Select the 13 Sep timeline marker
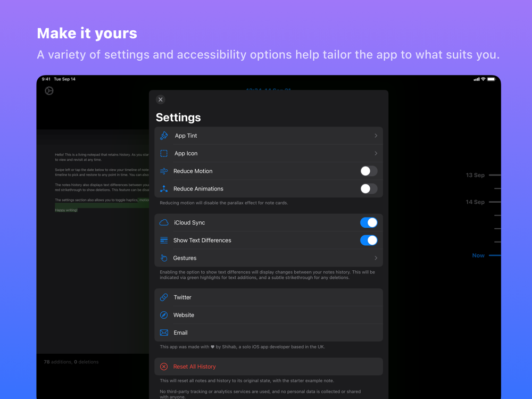Image resolution: width=532 pixels, height=399 pixels. 475,175
